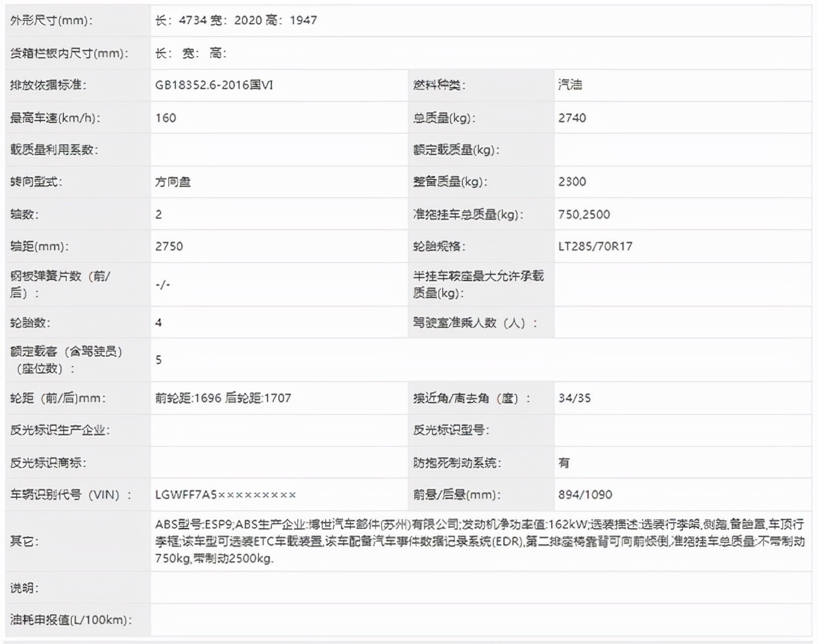The image size is (818, 644).
Task: Click the 半挂车鞍座最大允许承载质量(kg) label
Action: [x=478, y=284]
